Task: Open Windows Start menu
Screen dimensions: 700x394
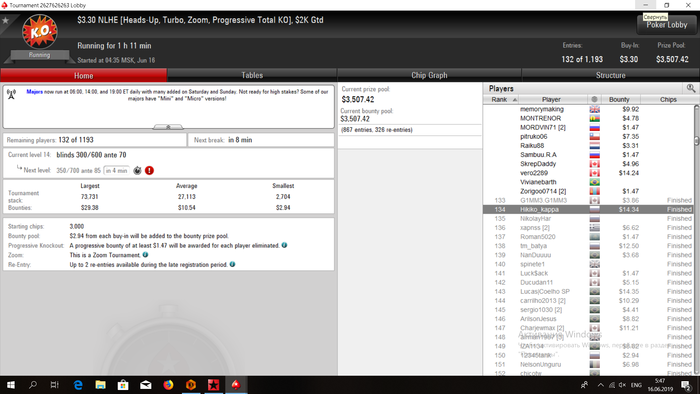Action: pyautogui.click(x=11, y=385)
